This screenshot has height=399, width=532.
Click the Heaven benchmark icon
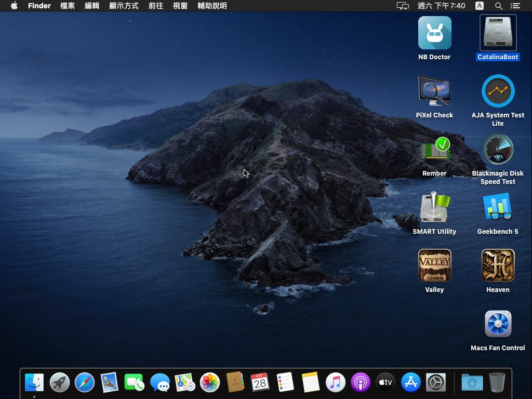point(498,265)
